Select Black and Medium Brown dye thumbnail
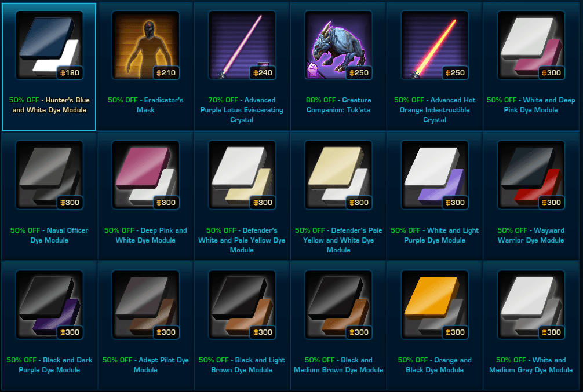Screen dimensions: 583x392 pos(338,305)
